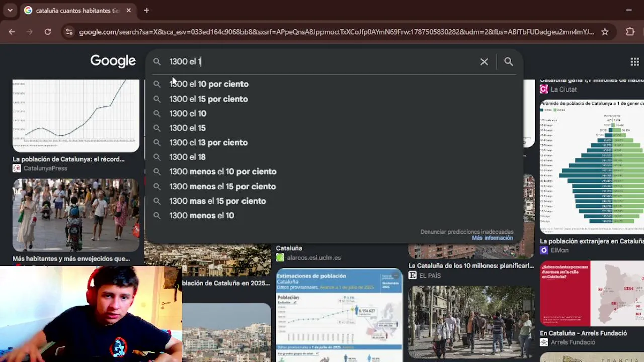644x362 pixels.
Task: Click the CatalunyaPress source icon
Action: (x=17, y=168)
